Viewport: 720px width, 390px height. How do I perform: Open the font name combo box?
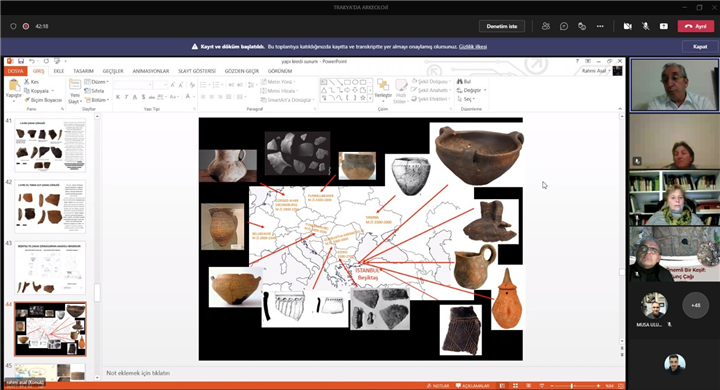133,85
